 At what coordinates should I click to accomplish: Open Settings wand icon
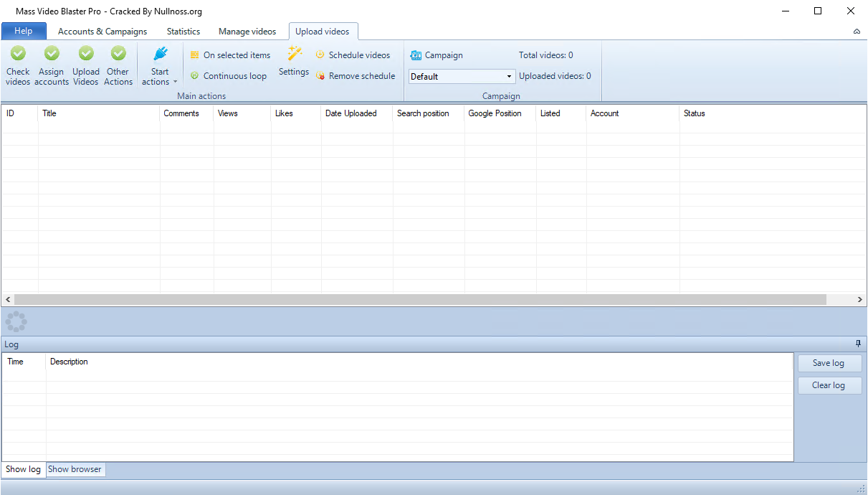click(295, 53)
